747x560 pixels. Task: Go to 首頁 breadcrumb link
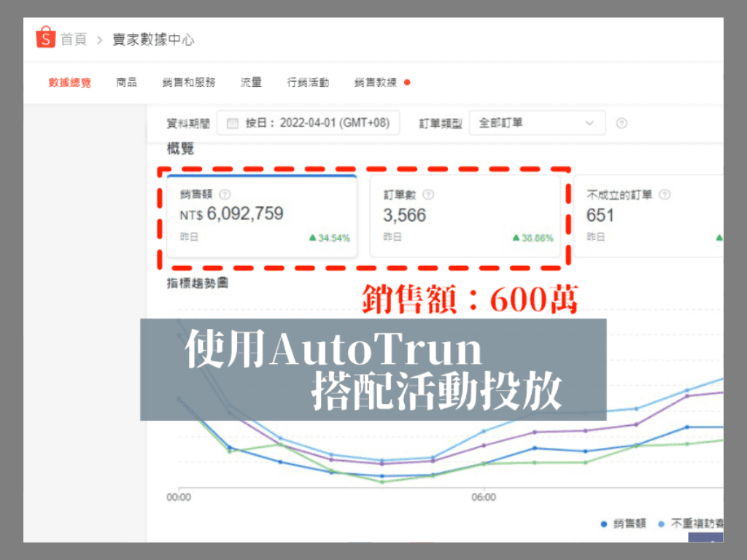tap(74, 39)
